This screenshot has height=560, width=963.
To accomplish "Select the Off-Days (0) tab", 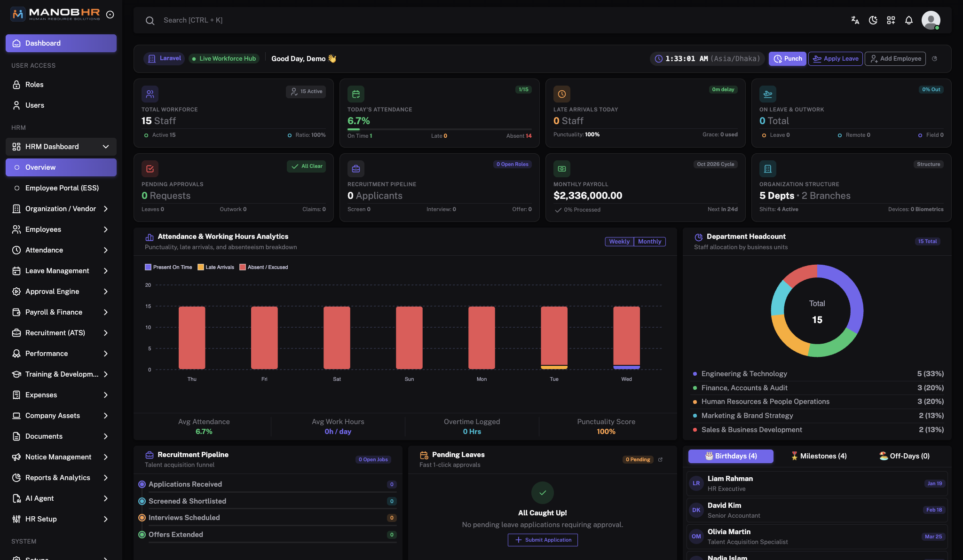I will click(904, 456).
